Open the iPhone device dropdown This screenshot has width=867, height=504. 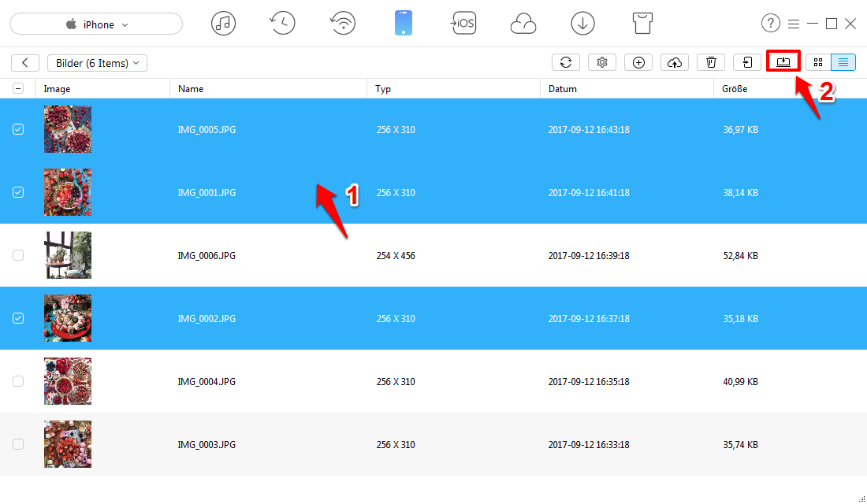point(96,24)
